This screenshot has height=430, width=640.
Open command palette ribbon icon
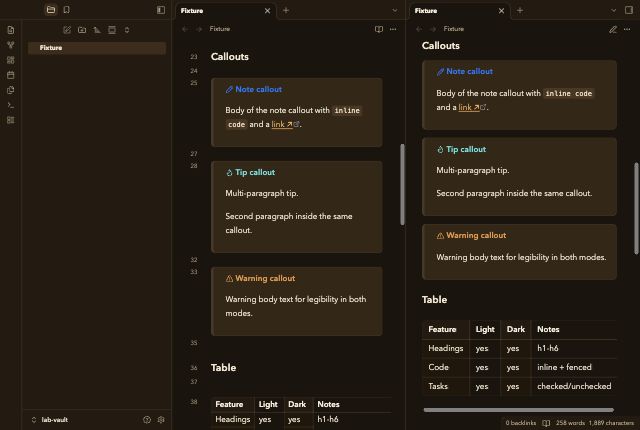[11, 105]
